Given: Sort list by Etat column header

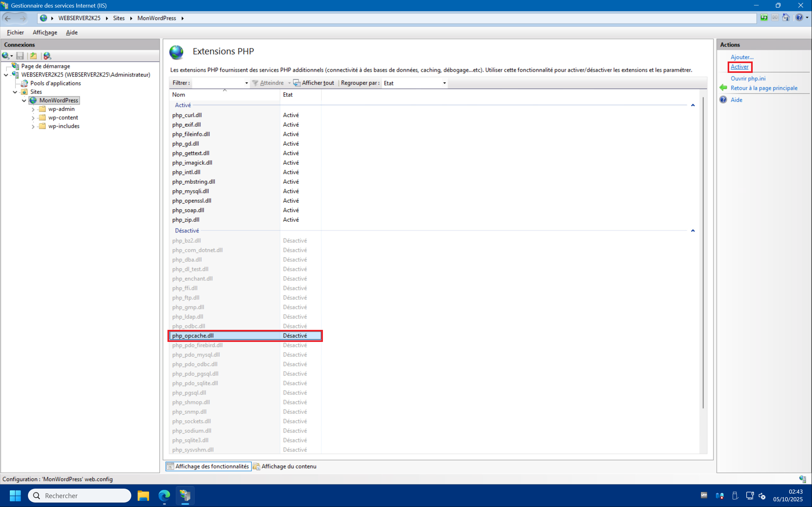Looking at the screenshot, I should pyautogui.click(x=288, y=94).
